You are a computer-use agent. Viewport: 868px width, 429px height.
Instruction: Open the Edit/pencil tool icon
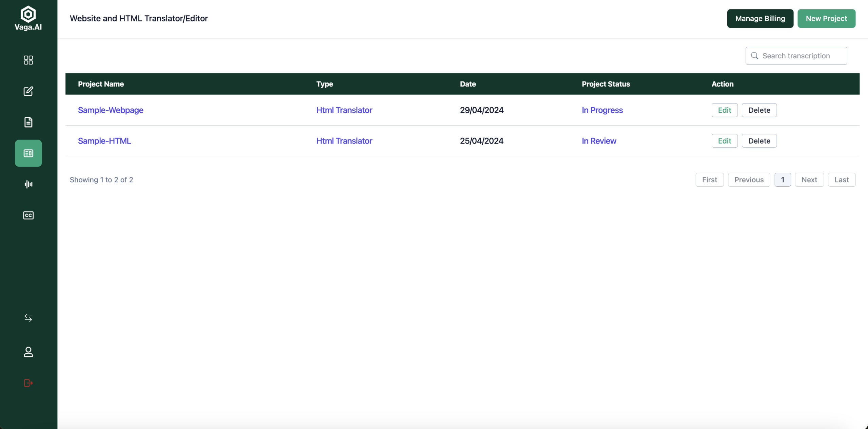tap(28, 90)
